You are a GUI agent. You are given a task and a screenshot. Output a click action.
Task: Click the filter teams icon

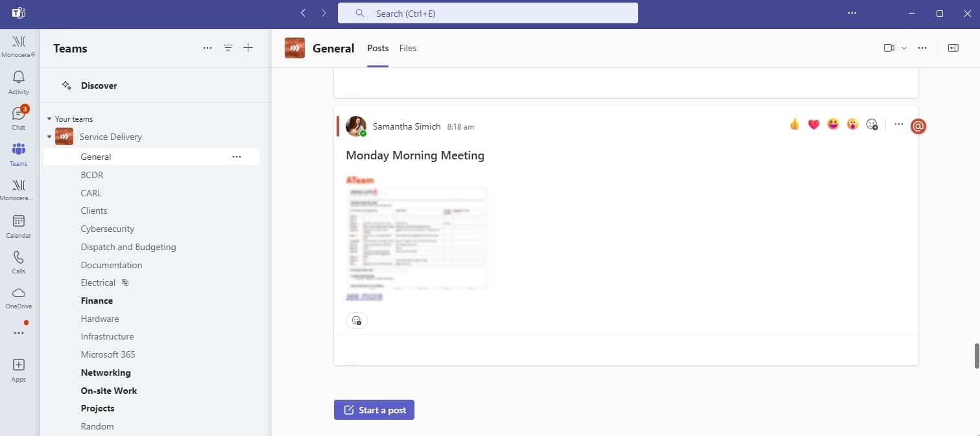[x=228, y=48]
